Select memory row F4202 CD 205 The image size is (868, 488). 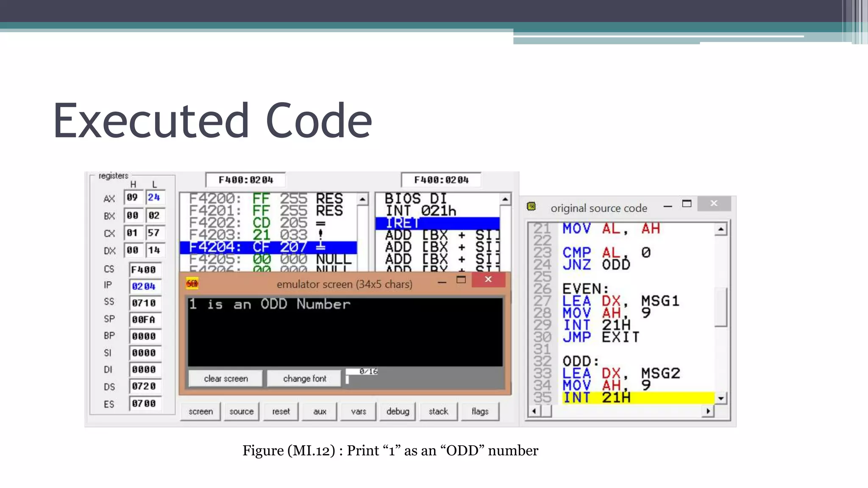point(268,223)
